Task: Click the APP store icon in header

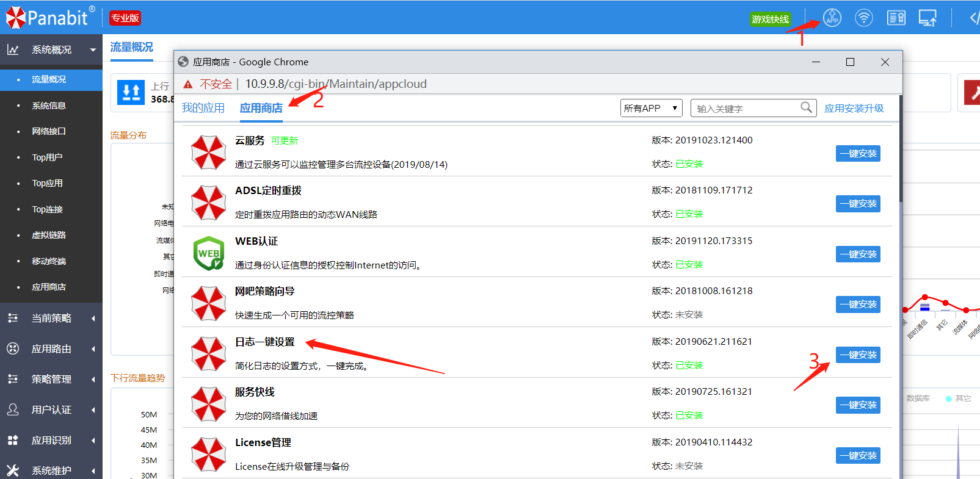Action: click(832, 18)
